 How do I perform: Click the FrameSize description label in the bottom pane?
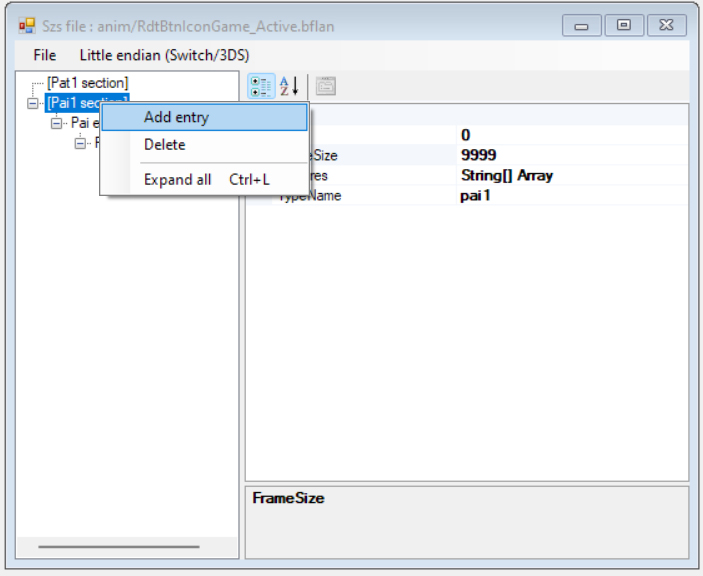[x=288, y=498]
